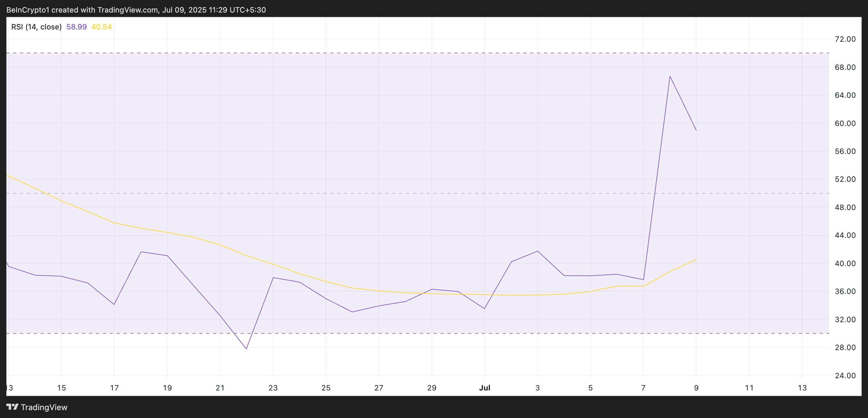The width and height of the screenshot is (868, 418).
Task: Click the 60.00 price scale label
Action: (845, 123)
